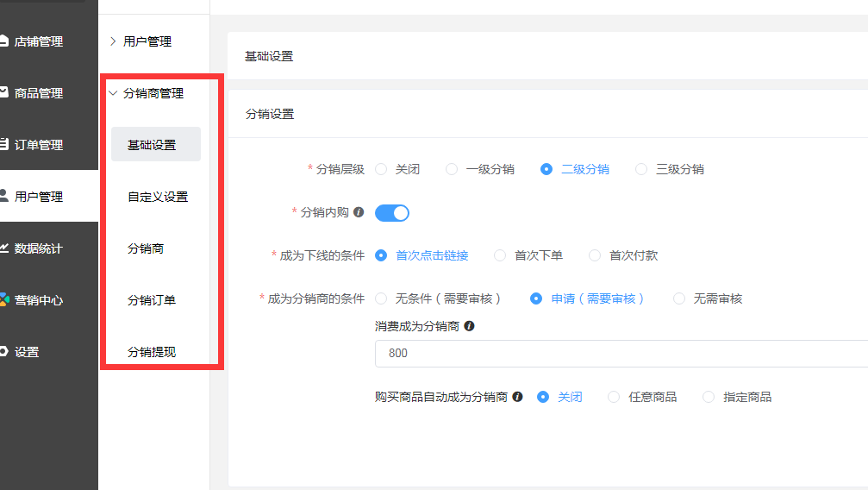Viewport: 868px width, 490px height.
Task: Click info icon beside 分销内购
Action: 359,212
